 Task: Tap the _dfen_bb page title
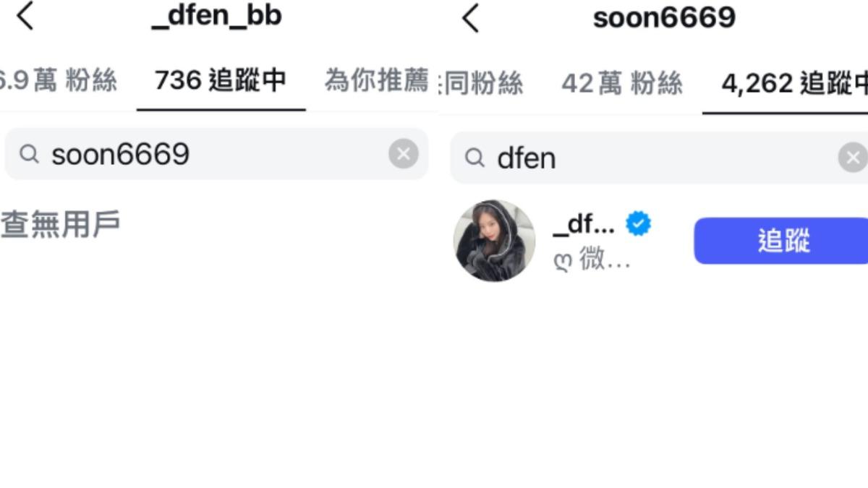(217, 16)
